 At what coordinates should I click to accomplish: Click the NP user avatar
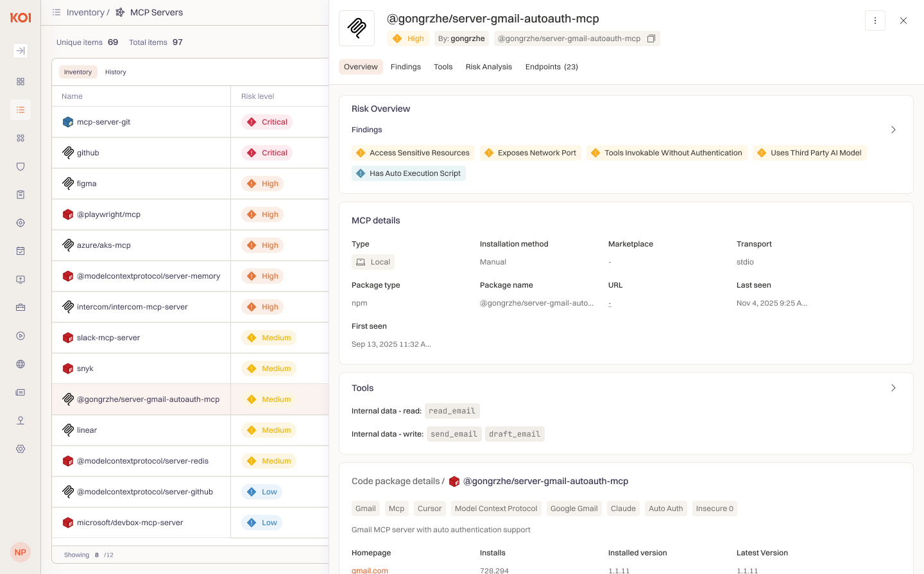[21, 552]
